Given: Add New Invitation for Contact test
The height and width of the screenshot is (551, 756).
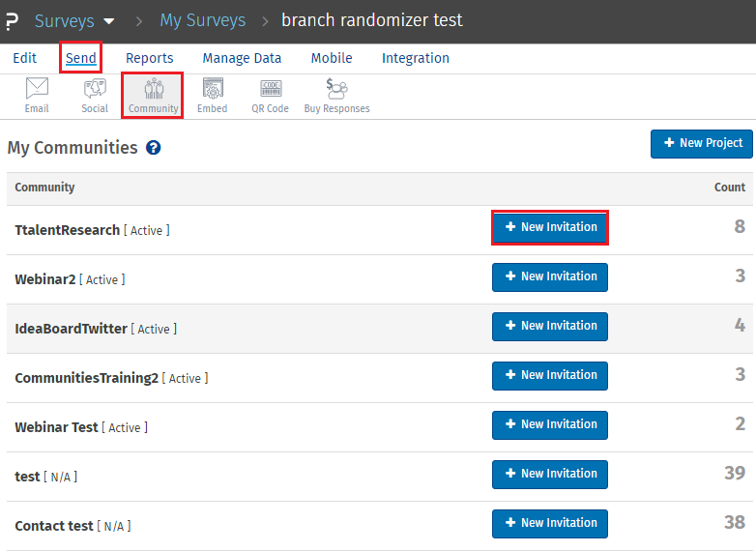Looking at the screenshot, I should coord(550,523).
